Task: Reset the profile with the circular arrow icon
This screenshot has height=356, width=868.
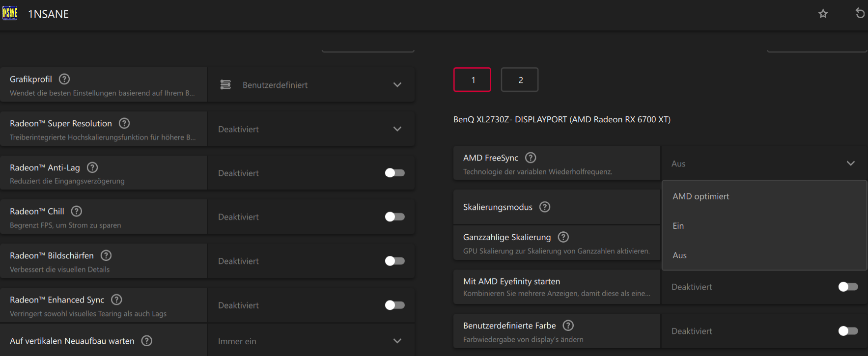Action: tap(860, 13)
